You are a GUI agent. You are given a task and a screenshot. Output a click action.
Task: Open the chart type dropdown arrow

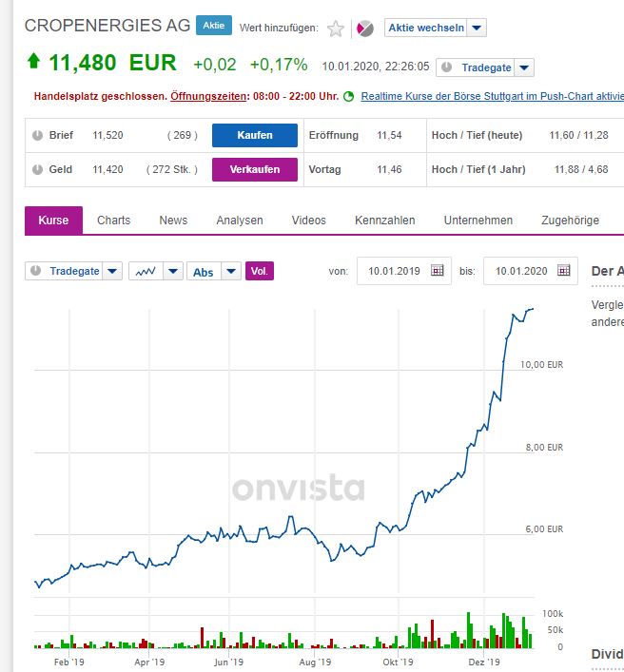point(173,271)
